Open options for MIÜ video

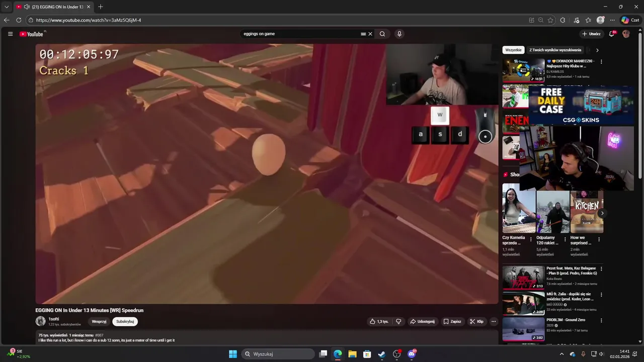[x=601, y=295]
